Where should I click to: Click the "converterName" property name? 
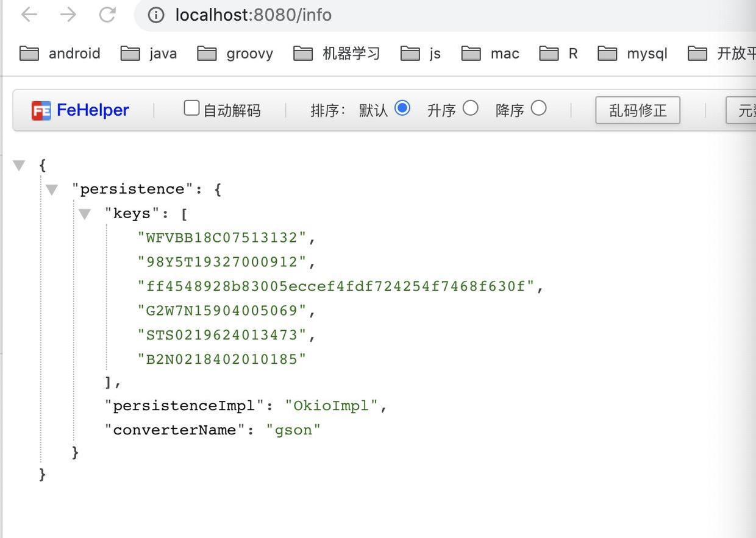[x=175, y=430]
